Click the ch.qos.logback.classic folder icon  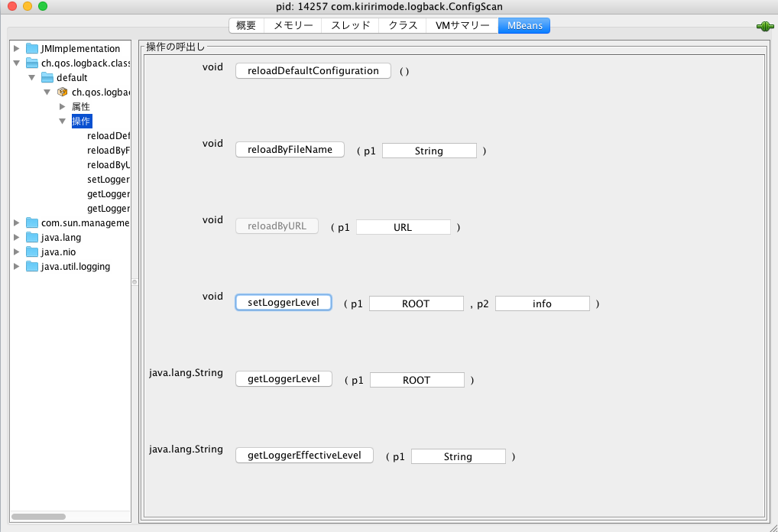32,63
